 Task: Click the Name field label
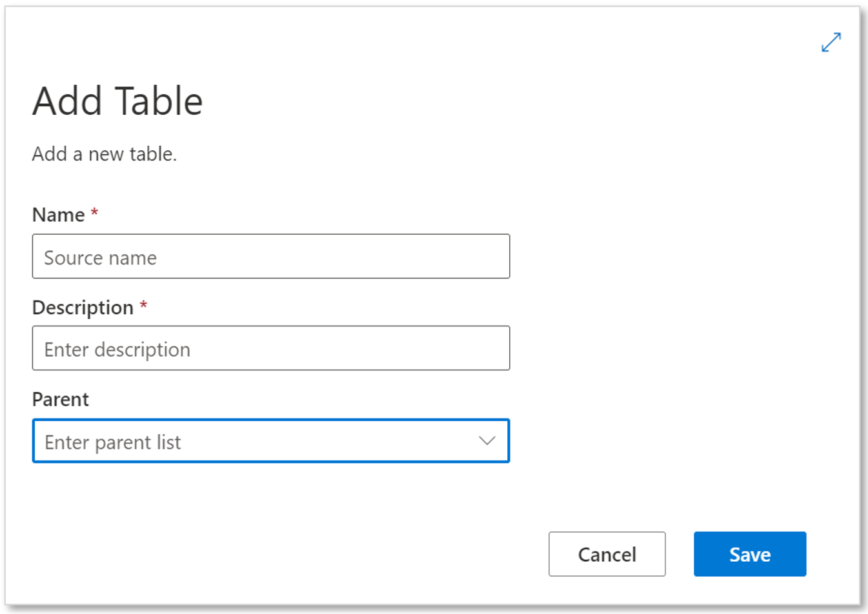pos(58,215)
